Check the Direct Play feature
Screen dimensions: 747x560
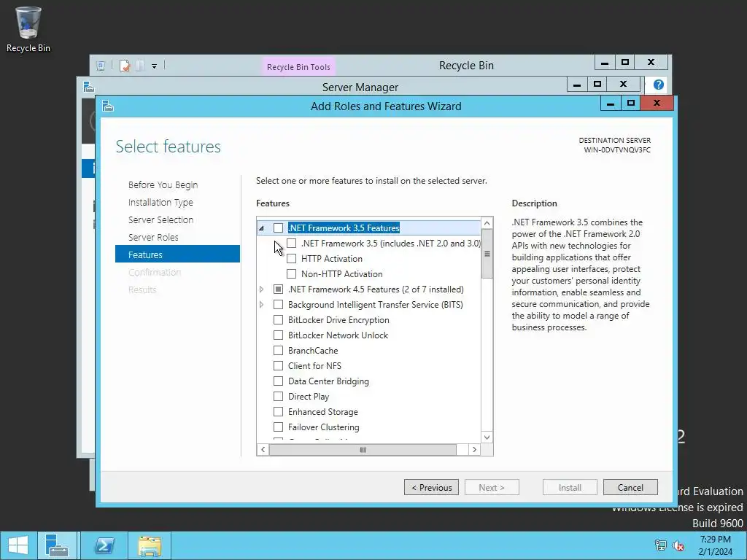[x=278, y=396]
